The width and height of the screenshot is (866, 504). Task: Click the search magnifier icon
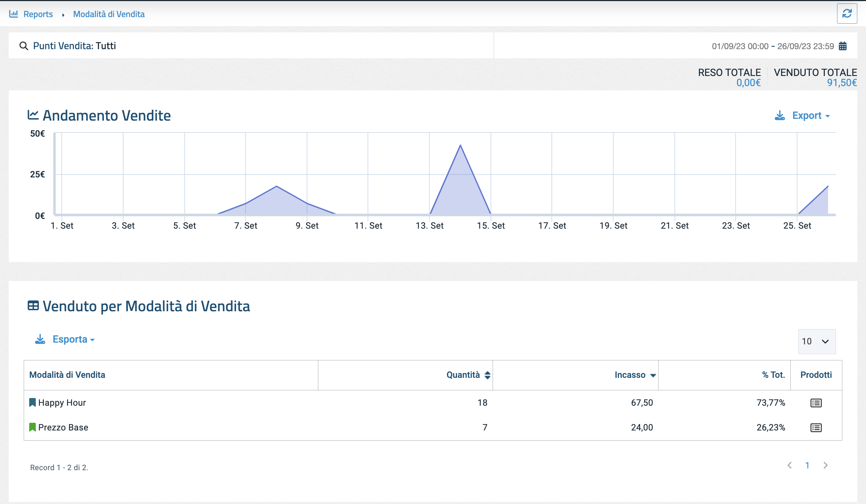(x=23, y=46)
